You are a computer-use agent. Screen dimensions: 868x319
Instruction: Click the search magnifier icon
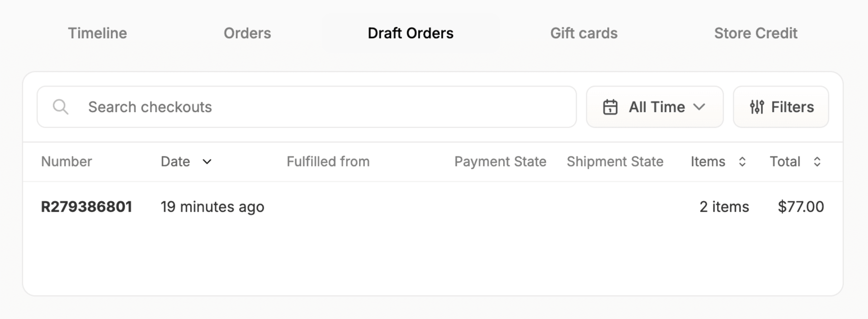[61, 107]
